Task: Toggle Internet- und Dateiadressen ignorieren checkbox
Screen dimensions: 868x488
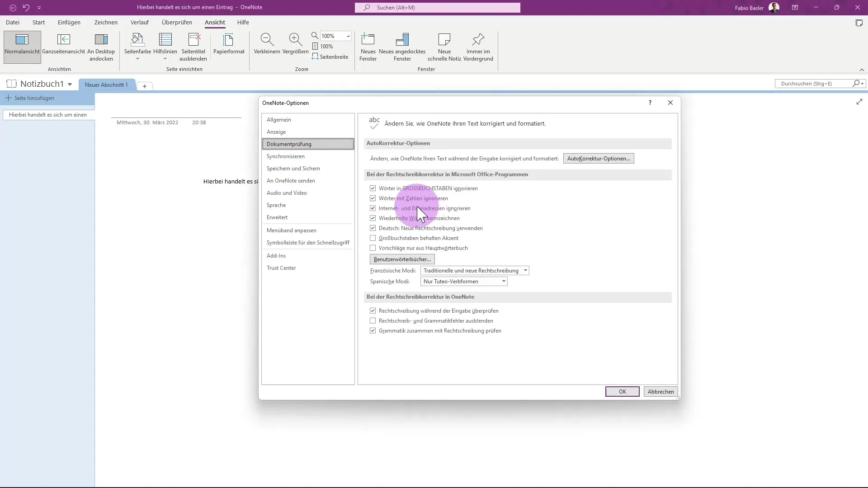Action: (373, 208)
